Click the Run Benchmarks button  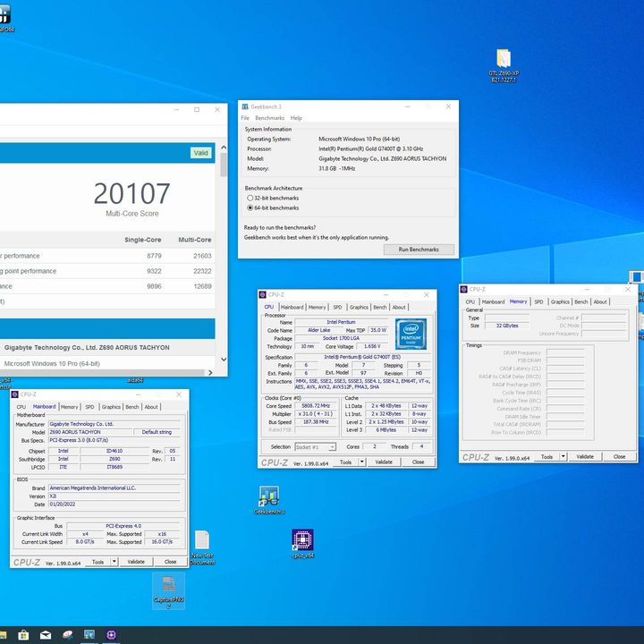pos(419,250)
